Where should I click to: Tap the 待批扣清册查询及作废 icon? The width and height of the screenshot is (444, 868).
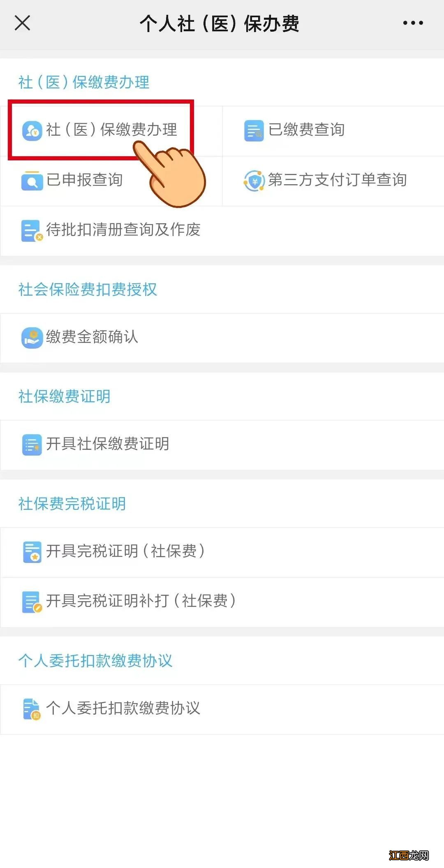pos(32,231)
